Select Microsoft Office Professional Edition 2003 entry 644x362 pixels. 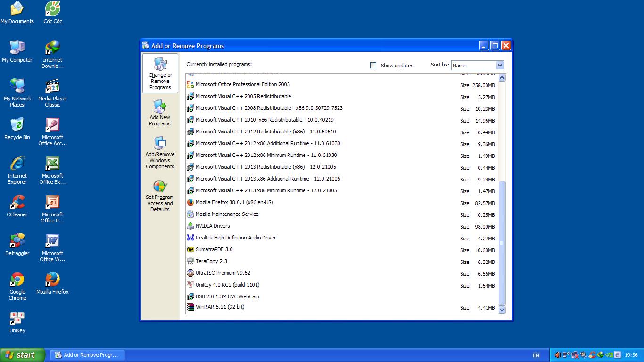[243, 85]
